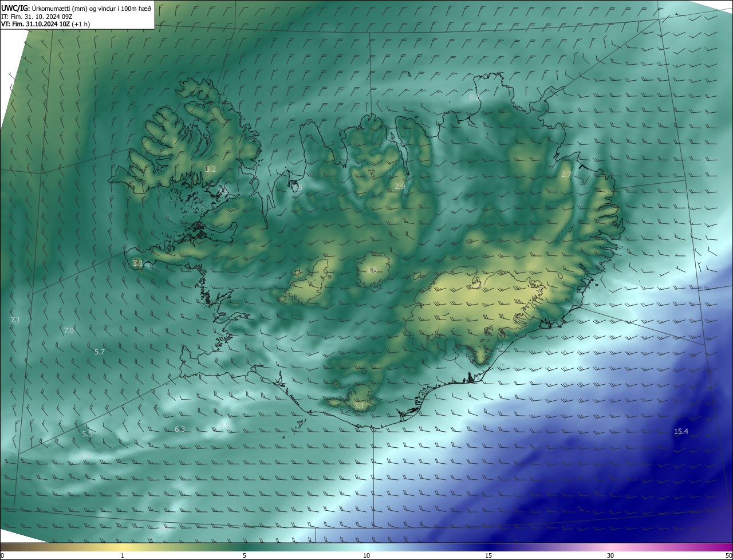Pick the magenta end of the color scale
Screen dimensions: 733x560
tap(727, 547)
